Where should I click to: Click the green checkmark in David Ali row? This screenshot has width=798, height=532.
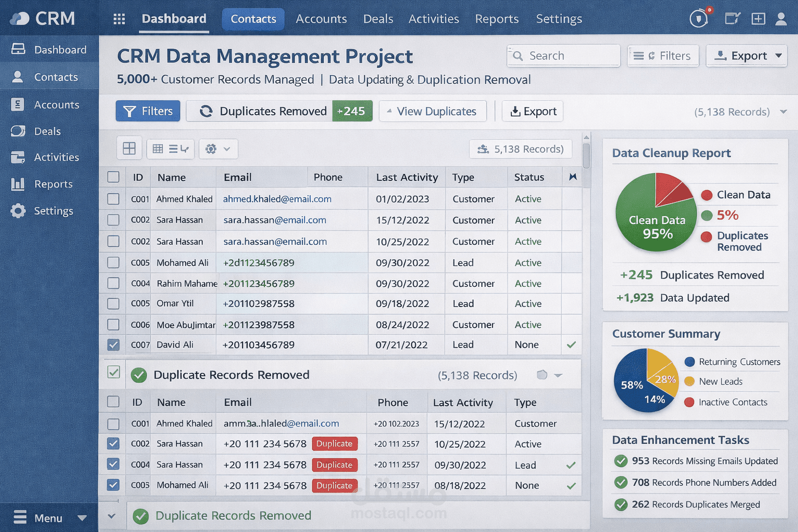click(x=571, y=344)
